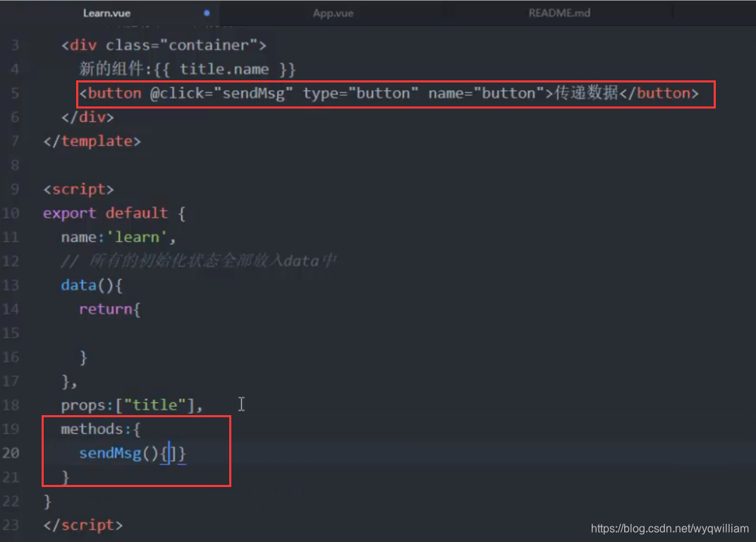The width and height of the screenshot is (756, 542).
Task: Click the grey comment line mentioning data
Action: click(x=198, y=261)
